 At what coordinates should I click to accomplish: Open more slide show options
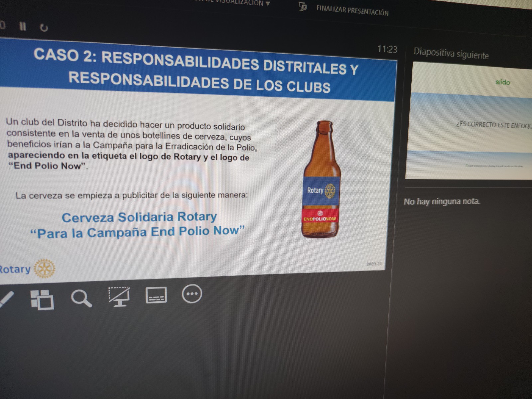[192, 294]
